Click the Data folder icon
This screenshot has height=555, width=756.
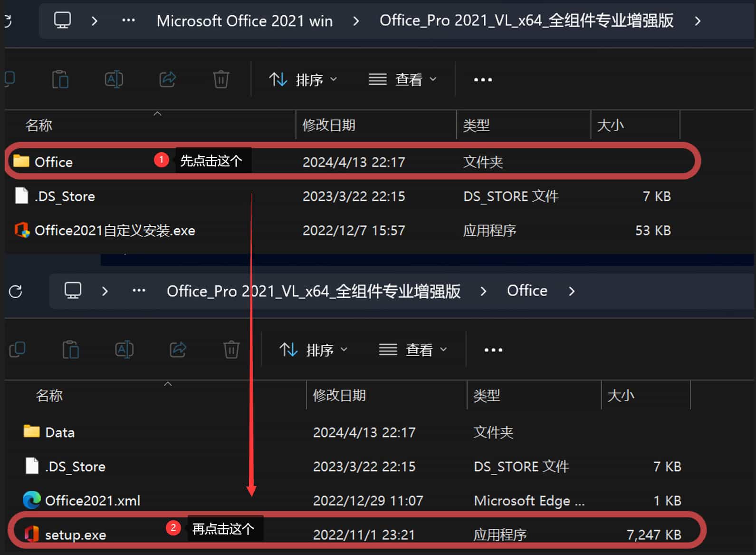(x=31, y=431)
